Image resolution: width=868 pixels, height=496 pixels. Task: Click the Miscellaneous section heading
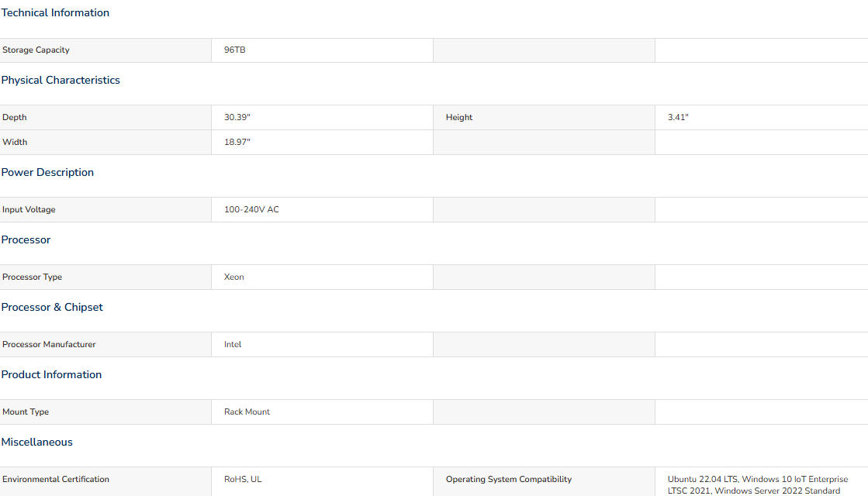click(x=37, y=443)
